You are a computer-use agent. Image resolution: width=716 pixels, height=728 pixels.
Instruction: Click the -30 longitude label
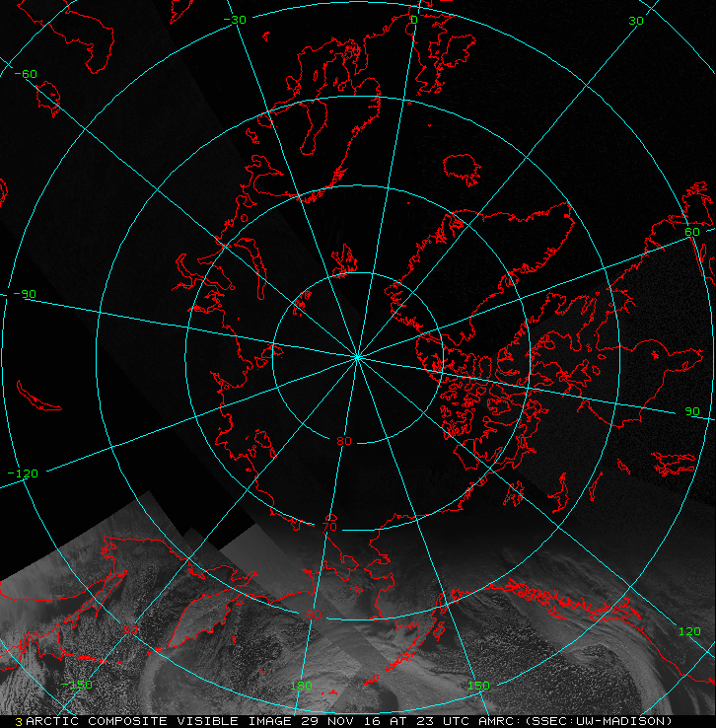(x=235, y=20)
